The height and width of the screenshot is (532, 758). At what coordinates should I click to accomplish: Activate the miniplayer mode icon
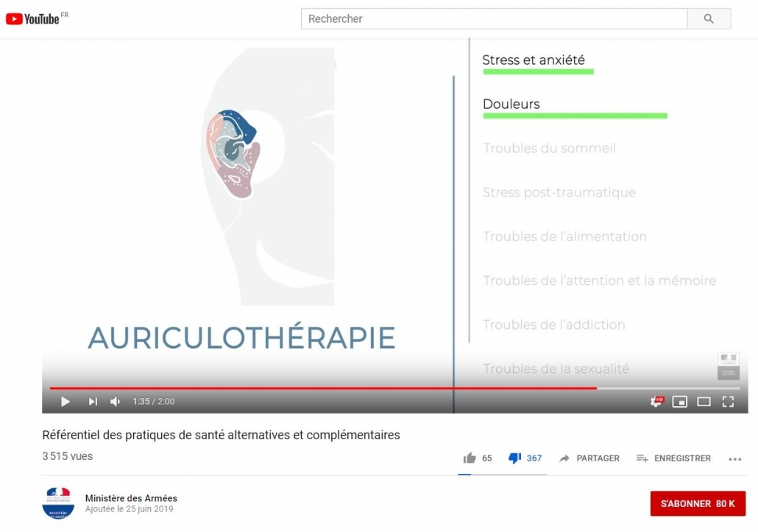680,402
